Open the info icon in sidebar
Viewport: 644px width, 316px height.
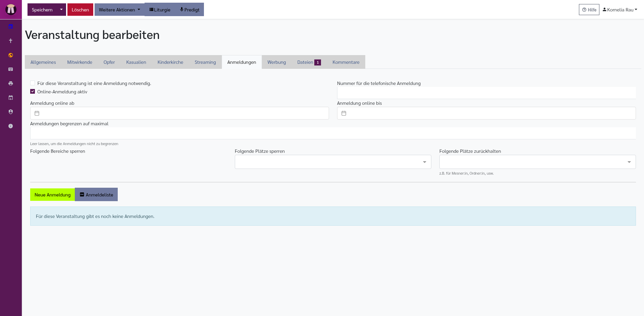(x=11, y=126)
